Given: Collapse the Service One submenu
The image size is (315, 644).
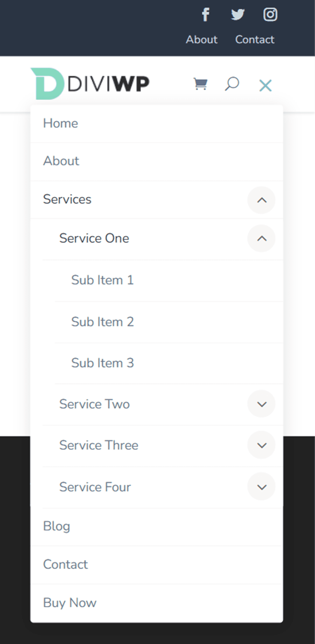Looking at the screenshot, I should tap(261, 238).
